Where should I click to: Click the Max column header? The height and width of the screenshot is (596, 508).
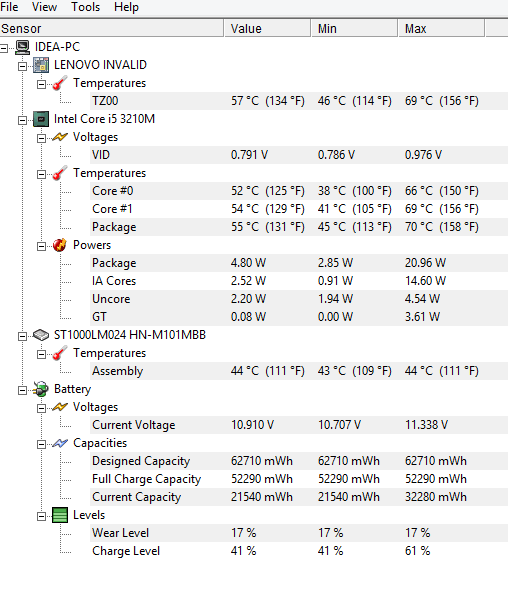(441, 29)
